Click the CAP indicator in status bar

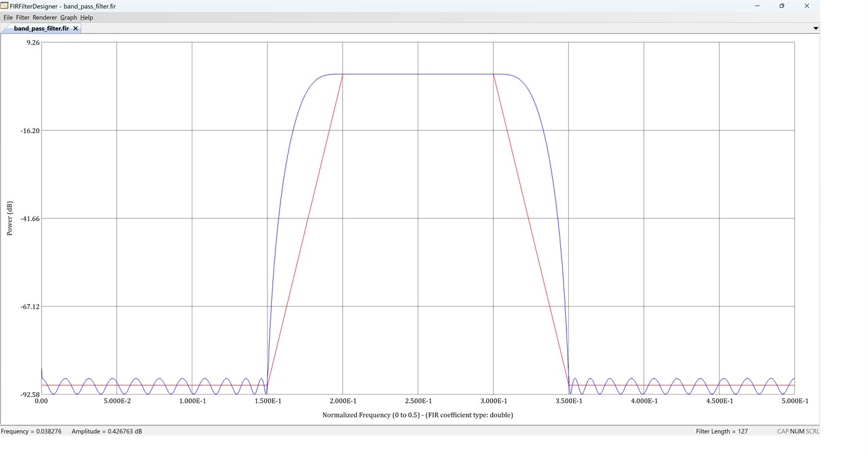783,431
